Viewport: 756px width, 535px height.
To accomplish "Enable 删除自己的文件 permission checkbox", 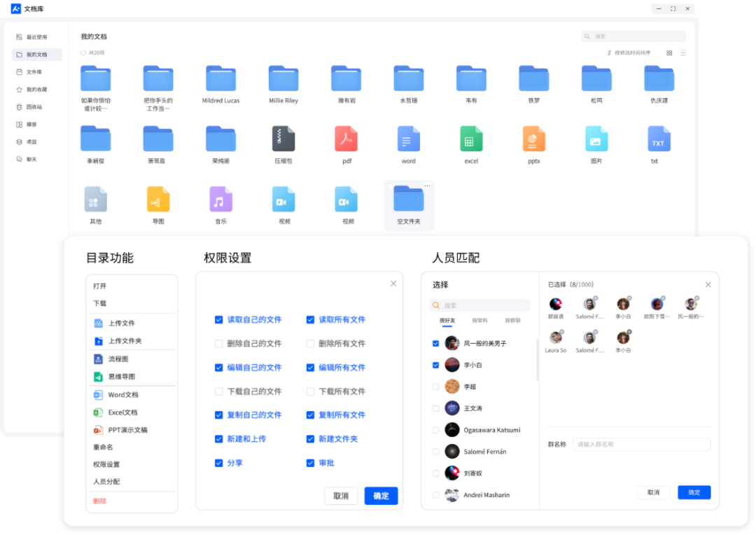I will pyautogui.click(x=219, y=343).
